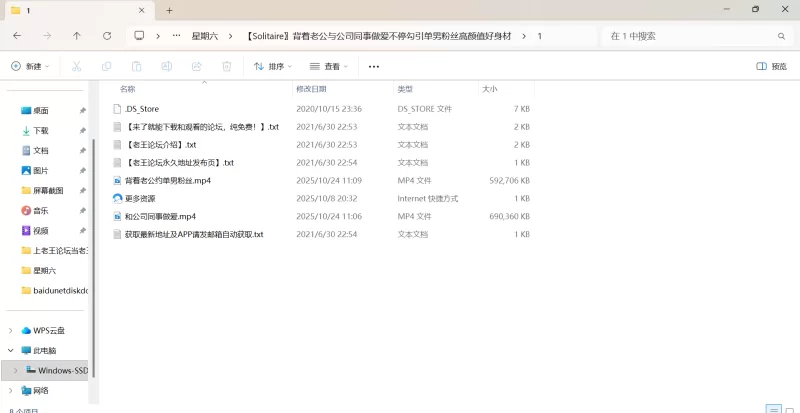
Task: Select the 更多资源 shortcut name
Action: click(140, 199)
